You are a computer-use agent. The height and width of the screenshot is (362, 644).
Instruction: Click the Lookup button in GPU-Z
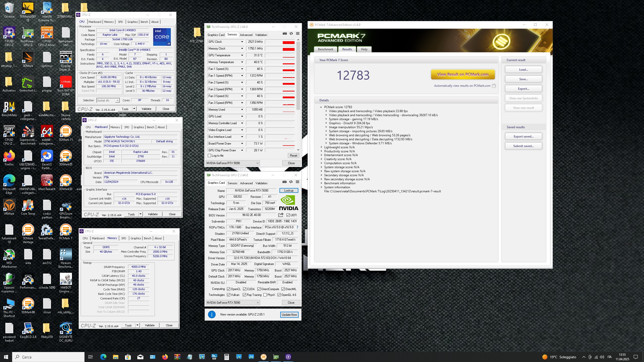289,191
